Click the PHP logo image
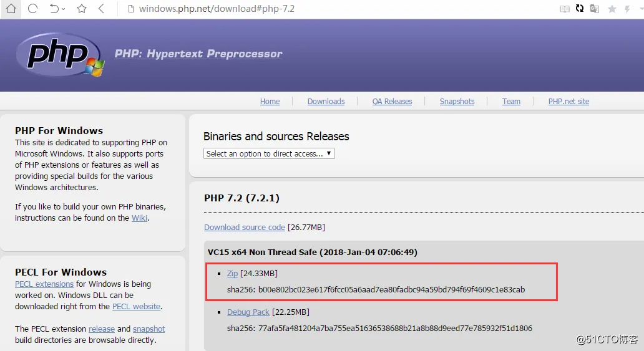644x351 pixels. coord(60,55)
